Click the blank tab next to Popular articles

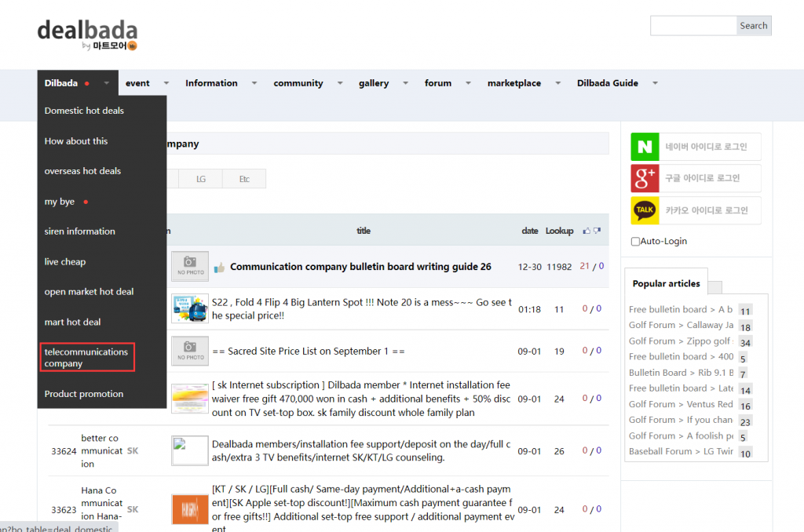[714, 287]
